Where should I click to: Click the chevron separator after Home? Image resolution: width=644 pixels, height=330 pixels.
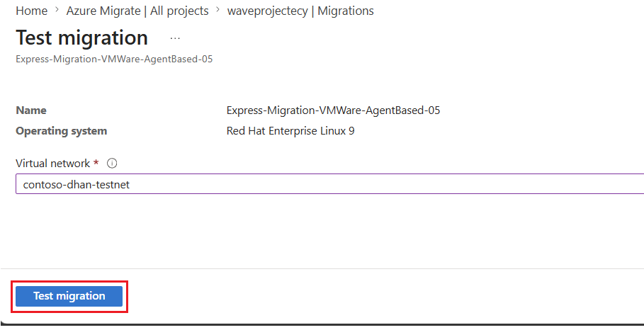[57, 11]
